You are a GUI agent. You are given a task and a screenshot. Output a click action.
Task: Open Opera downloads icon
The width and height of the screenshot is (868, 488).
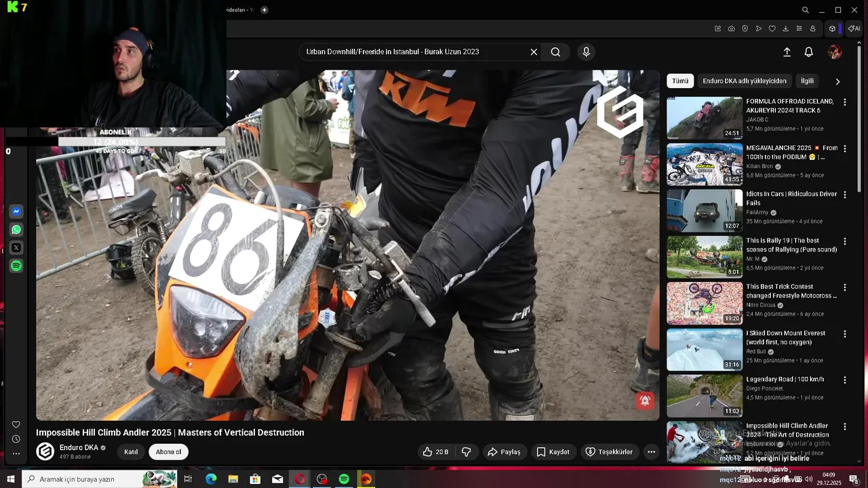point(785,28)
